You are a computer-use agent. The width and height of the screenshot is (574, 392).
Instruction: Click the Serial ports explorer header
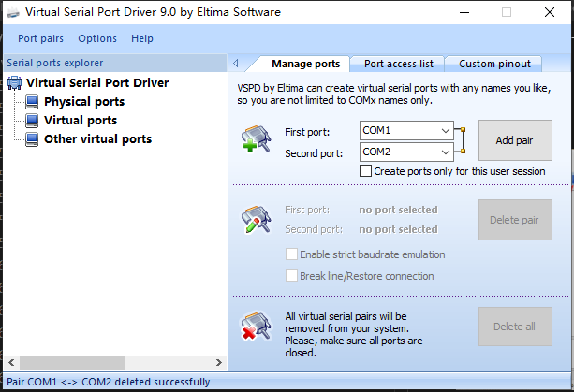coord(115,63)
